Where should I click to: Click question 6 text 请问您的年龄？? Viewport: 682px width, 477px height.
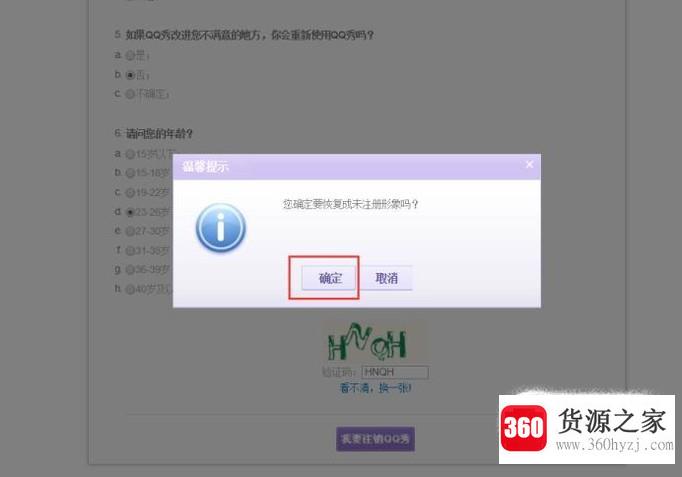(159, 133)
